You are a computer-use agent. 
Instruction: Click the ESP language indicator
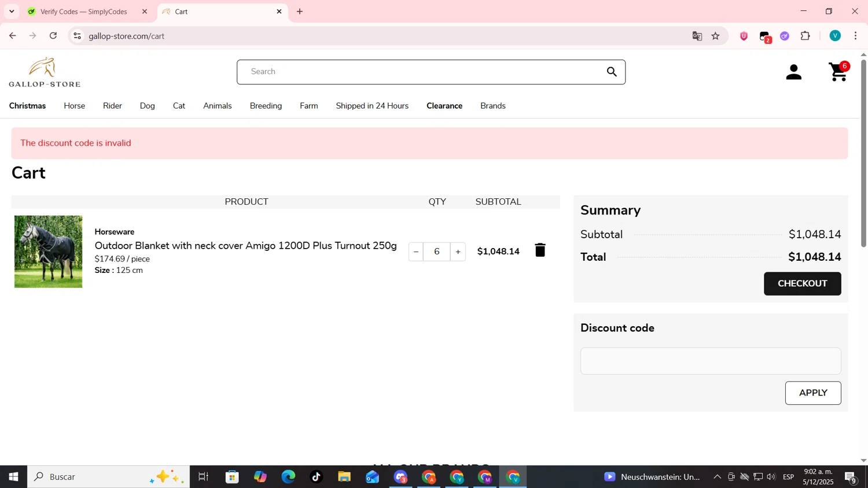click(788, 477)
